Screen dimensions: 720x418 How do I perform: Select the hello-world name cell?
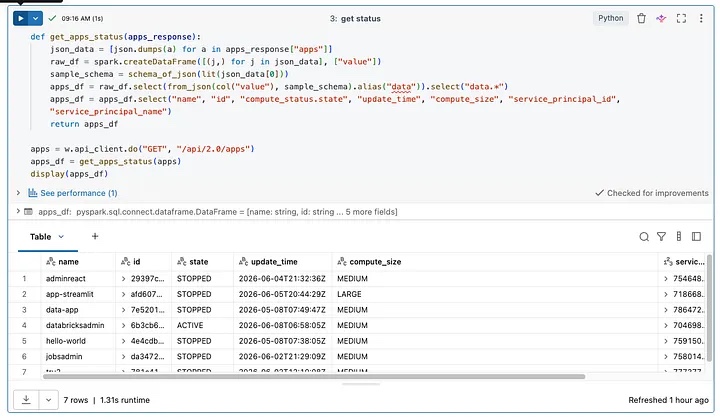click(79, 341)
